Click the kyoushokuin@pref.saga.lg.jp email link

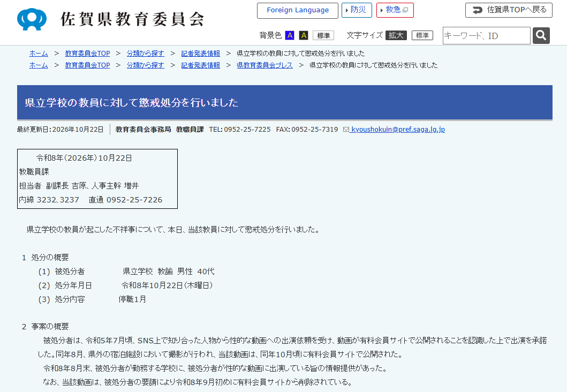(398, 130)
